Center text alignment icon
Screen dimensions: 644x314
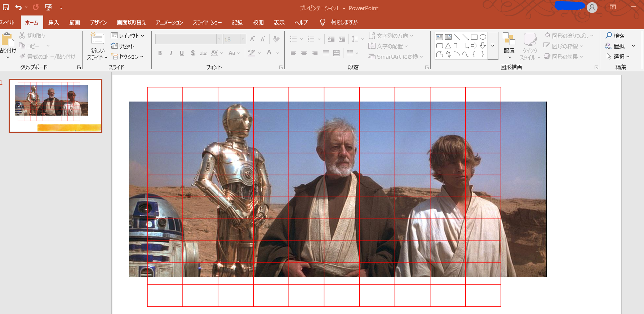point(304,53)
